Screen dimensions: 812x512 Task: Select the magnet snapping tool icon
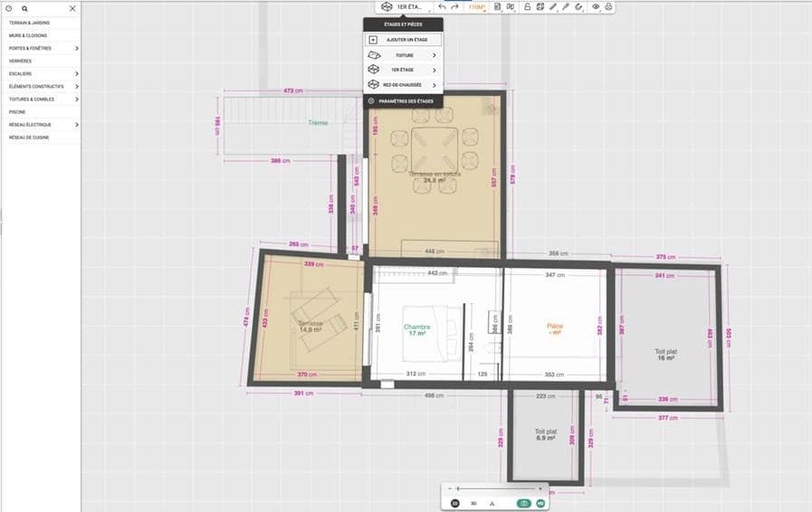(578, 6)
